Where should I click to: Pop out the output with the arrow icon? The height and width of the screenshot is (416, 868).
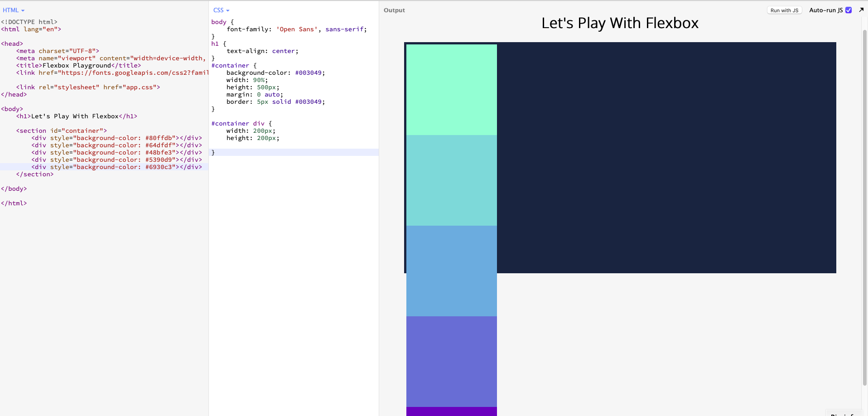861,10
